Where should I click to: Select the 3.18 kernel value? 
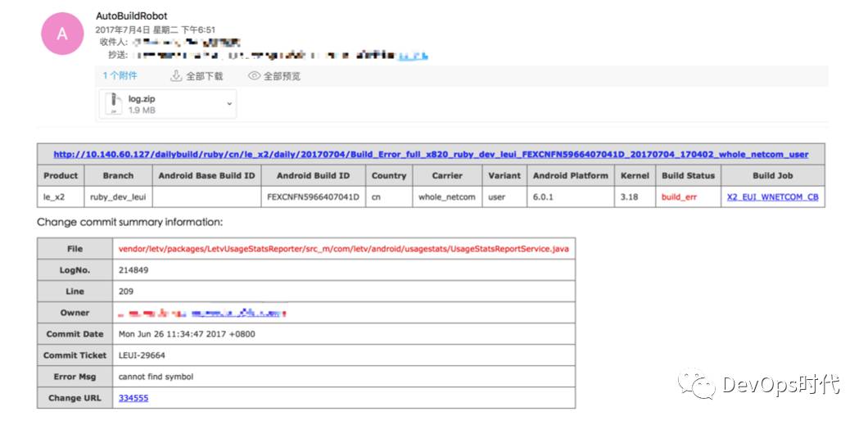[629, 197]
